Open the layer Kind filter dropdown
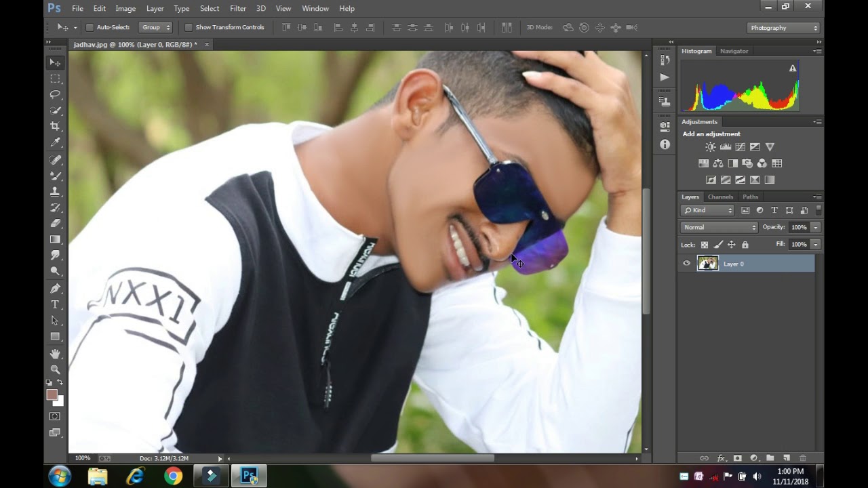 (707, 210)
